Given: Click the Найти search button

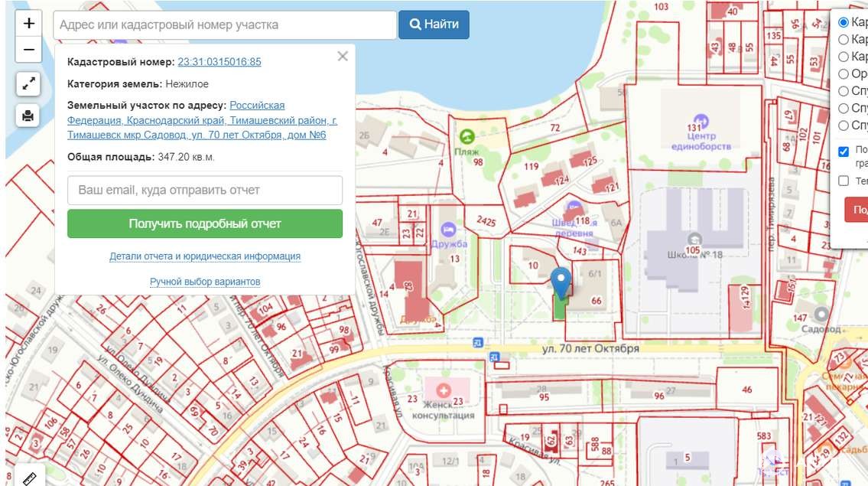Looking at the screenshot, I should pyautogui.click(x=434, y=24).
